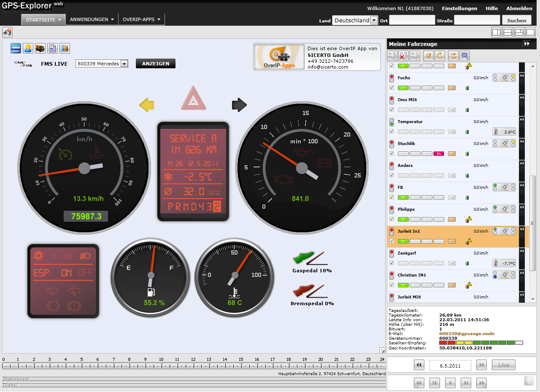The image size is (540, 392).
Task: Open the ANWENDUNGEN menu
Action: point(92,19)
